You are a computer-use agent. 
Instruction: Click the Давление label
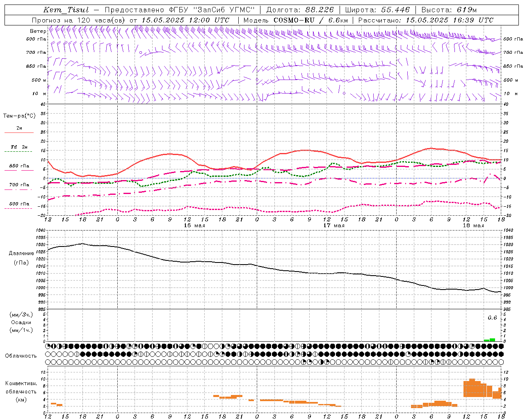click(21, 253)
